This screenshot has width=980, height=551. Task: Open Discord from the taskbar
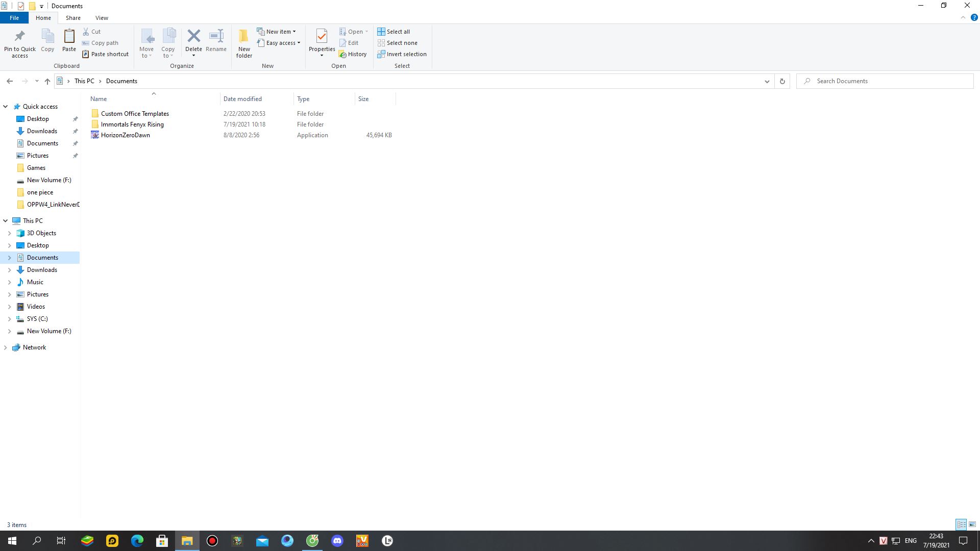coord(337,541)
